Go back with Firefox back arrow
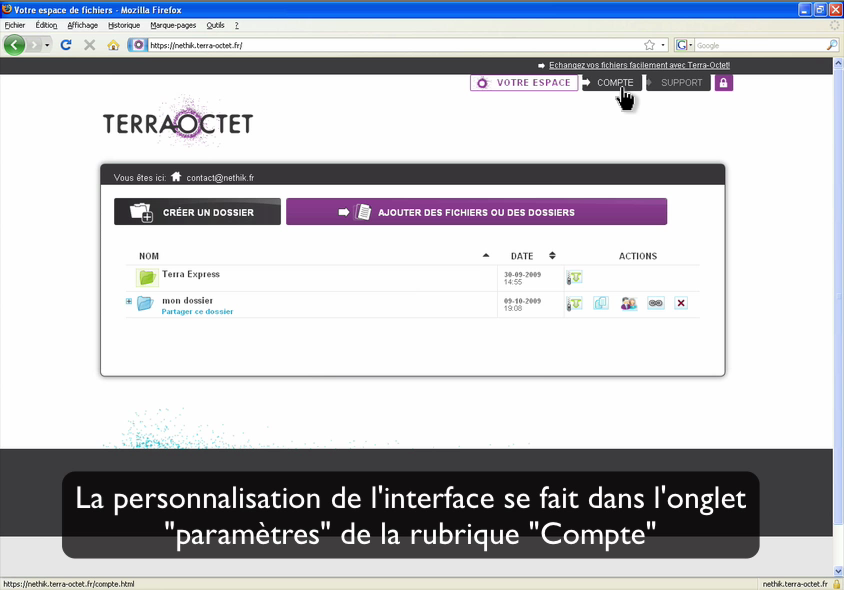The image size is (844, 590). [x=15, y=45]
